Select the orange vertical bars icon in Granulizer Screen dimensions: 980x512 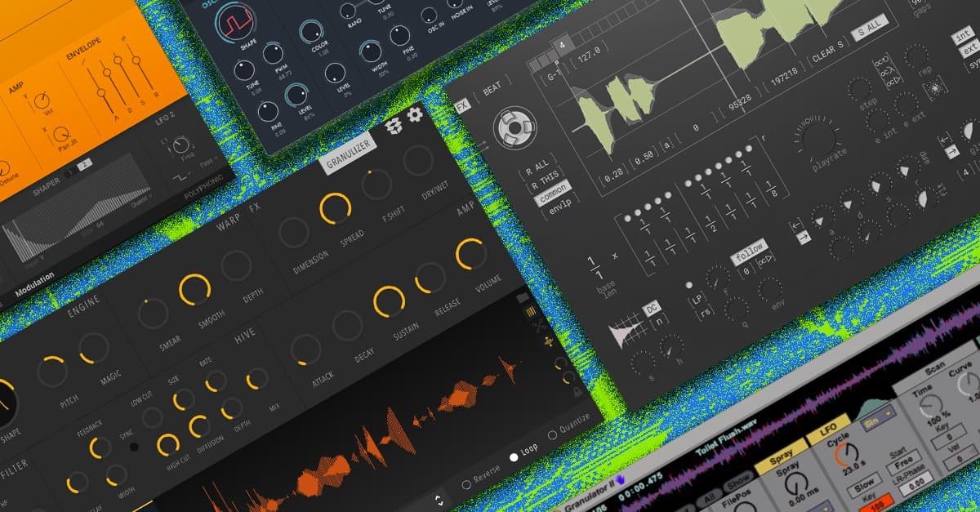530,312
